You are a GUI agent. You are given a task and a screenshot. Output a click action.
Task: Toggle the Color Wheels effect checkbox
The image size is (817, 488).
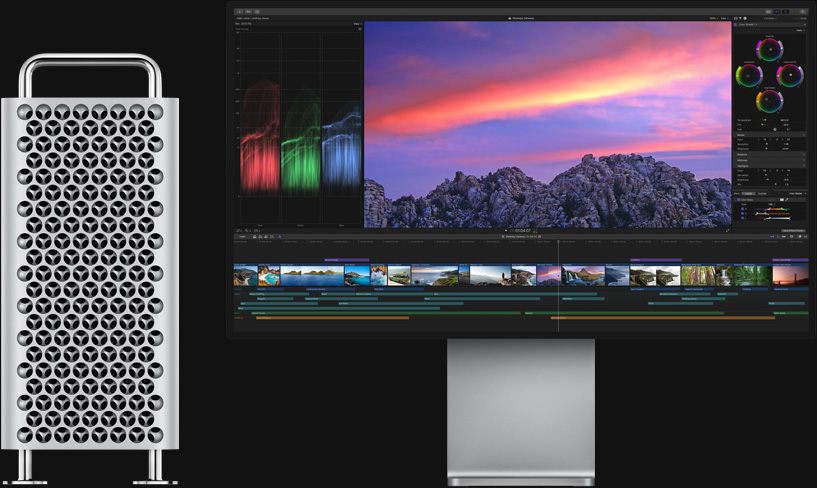(735, 24)
